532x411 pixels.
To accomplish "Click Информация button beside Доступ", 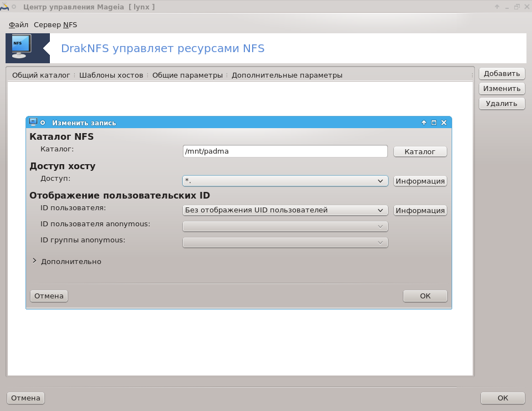I will 420,181.
